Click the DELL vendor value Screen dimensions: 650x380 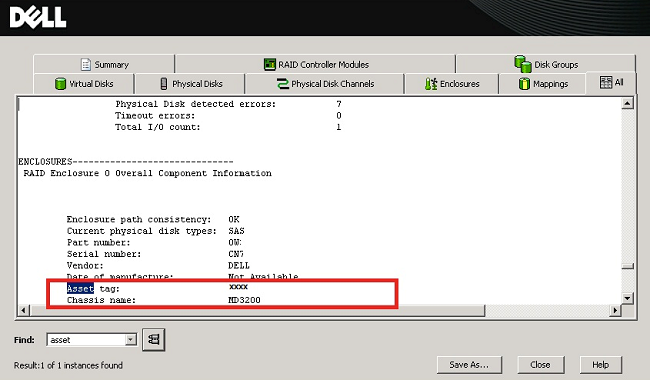[239, 265]
